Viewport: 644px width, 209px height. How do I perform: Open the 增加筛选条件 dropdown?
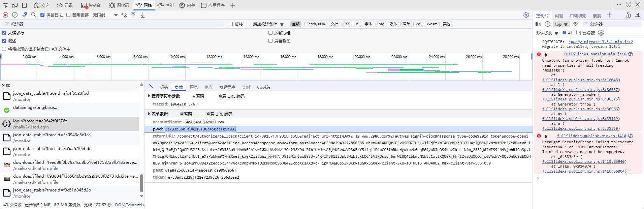(x=268, y=24)
